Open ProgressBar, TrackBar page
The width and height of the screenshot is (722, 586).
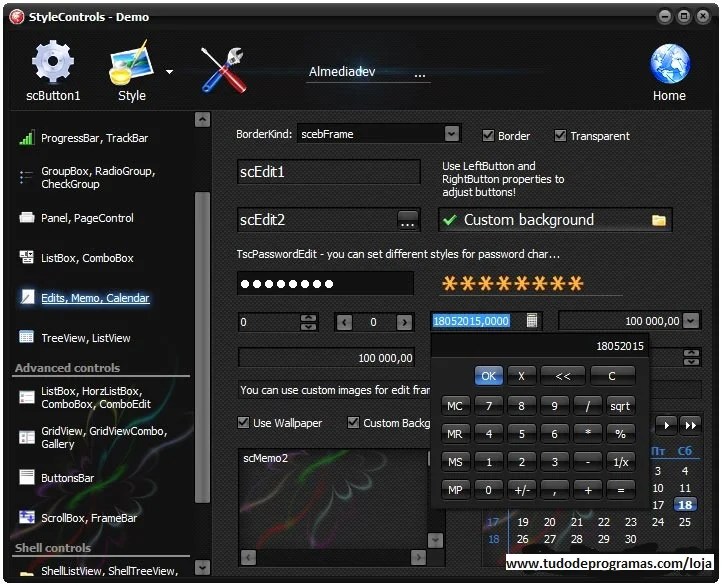point(94,138)
